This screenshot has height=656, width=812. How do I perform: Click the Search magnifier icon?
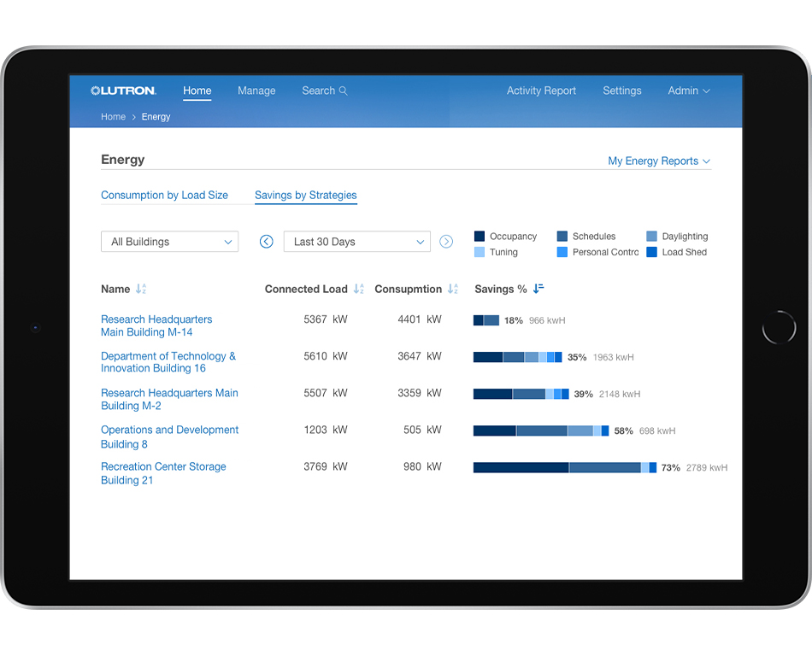point(343,91)
